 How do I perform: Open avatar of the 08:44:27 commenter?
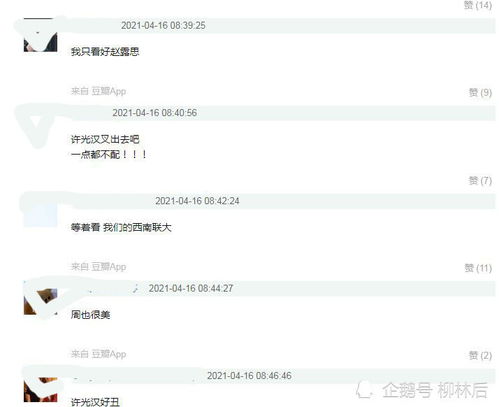pyautogui.click(x=40, y=298)
